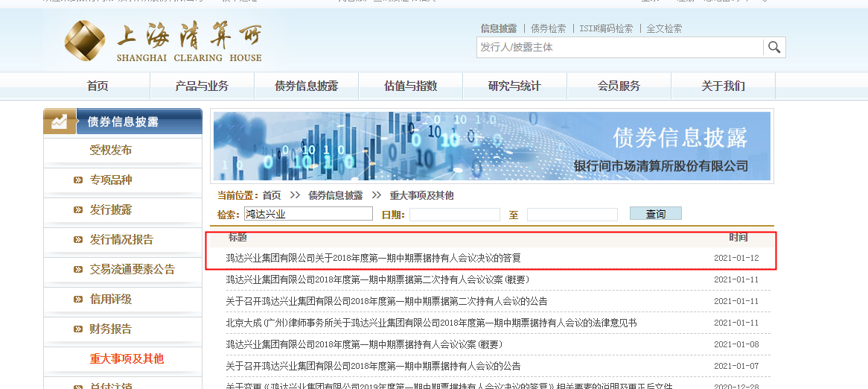The width and height of the screenshot is (868, 389).
Task: Click the start date input field
Action: 455,215
